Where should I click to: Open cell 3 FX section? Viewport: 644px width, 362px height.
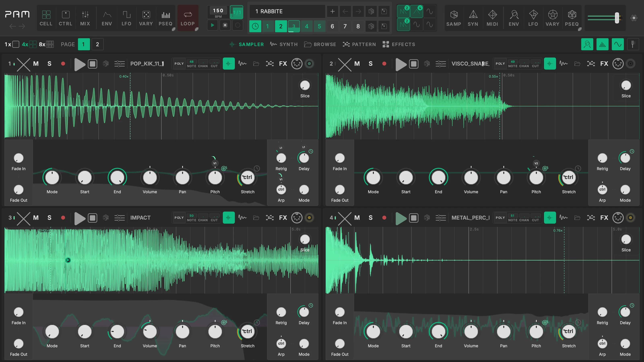pyautogui.click(x=283, y=218)
